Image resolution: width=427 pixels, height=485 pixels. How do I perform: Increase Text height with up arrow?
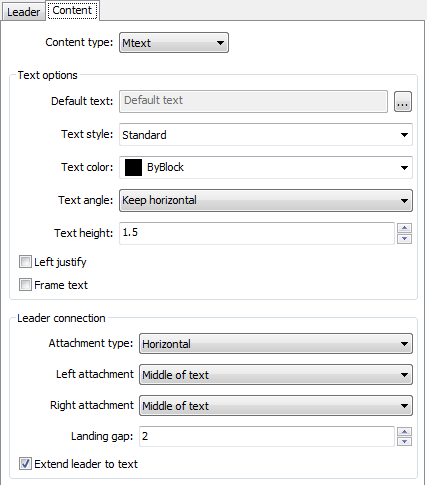404,228
